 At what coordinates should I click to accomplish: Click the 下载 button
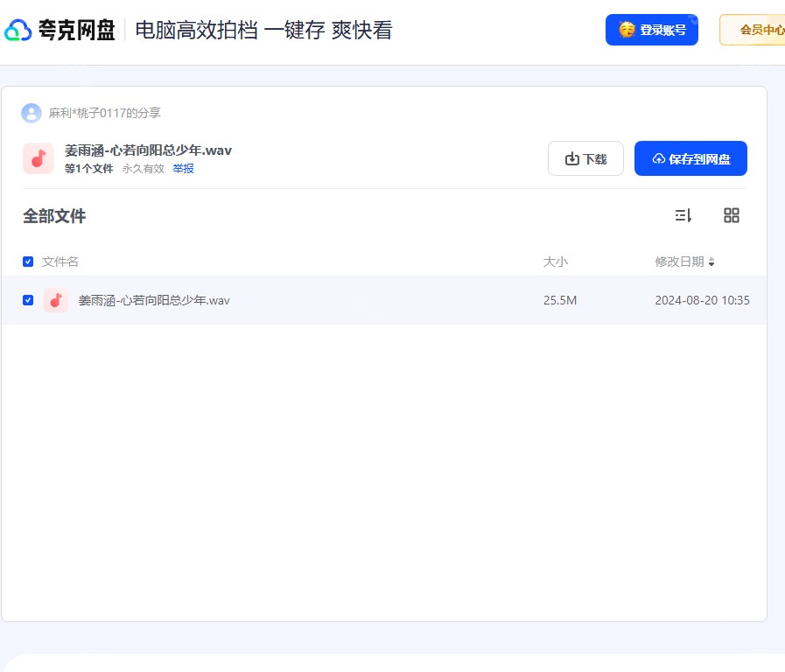tap(585, 158)
